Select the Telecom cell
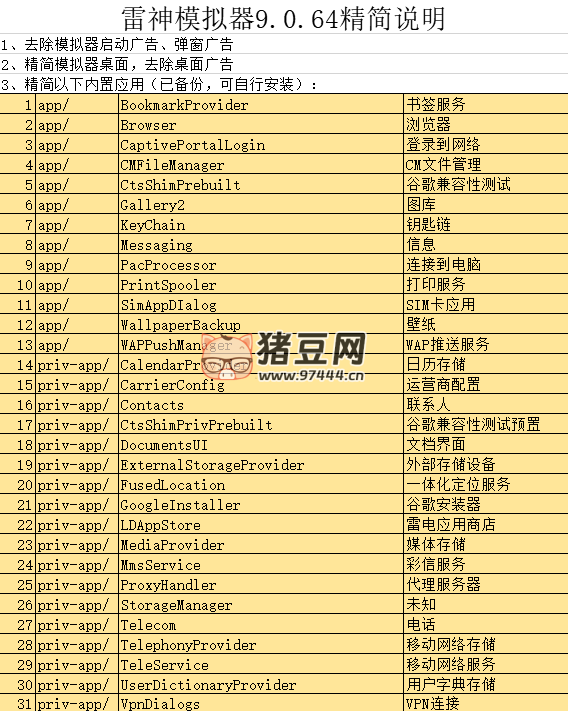 click(x=261, y=624)
